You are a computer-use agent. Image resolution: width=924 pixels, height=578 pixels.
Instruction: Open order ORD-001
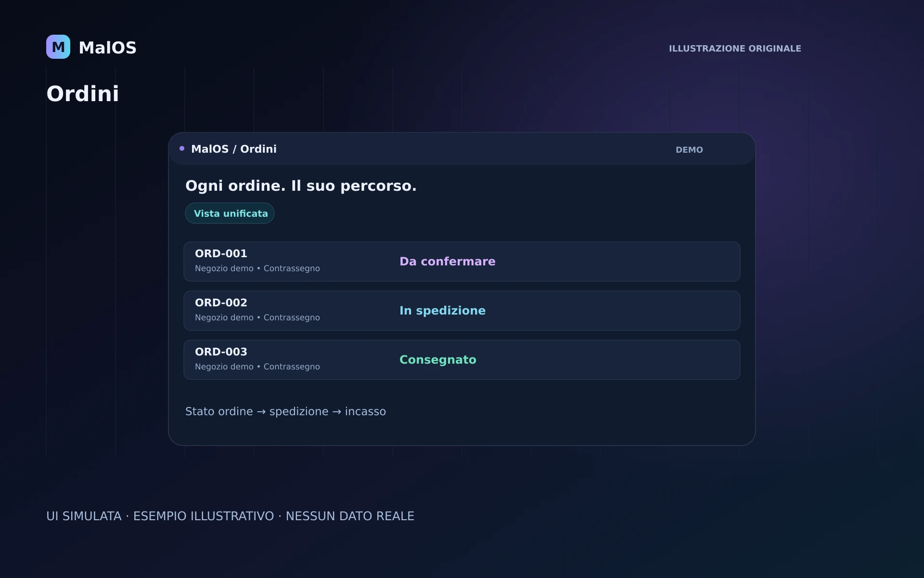pyautogui.click(x=462, y=262)
